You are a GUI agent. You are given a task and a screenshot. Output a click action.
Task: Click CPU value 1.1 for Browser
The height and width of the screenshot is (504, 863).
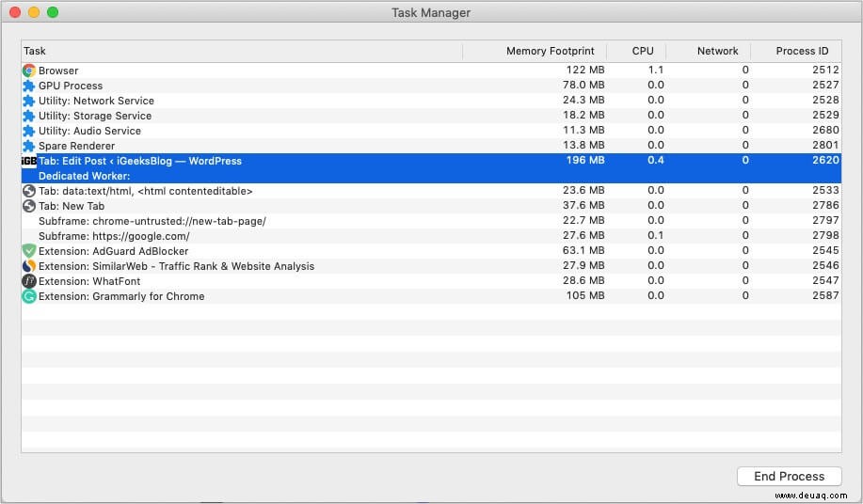(656, 70)
